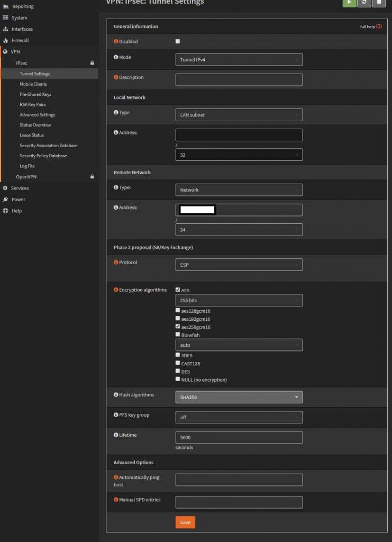Click the Reporting chart icon

5,6
